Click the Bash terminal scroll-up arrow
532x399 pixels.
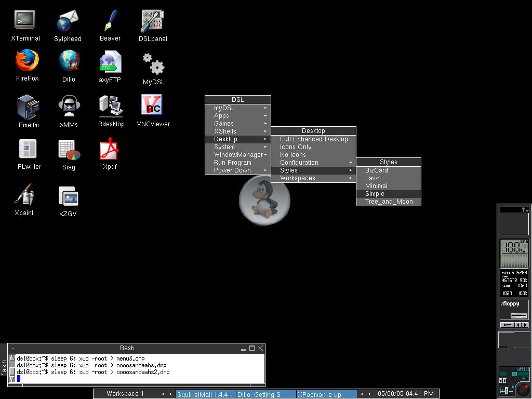pos(12,357)
